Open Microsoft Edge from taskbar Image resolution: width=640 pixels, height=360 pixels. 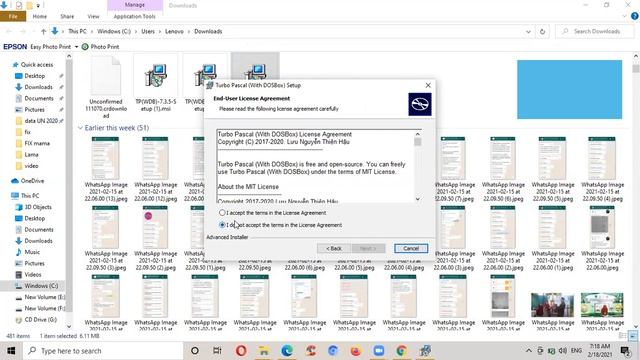tap(287, 351)
